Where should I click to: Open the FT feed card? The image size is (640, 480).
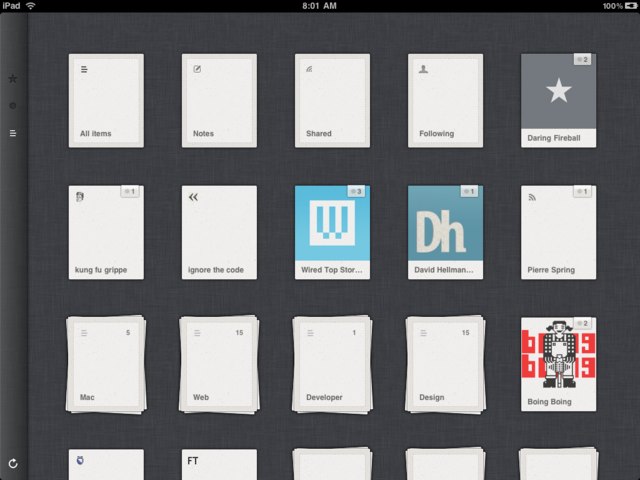click(x=219, y=464)
